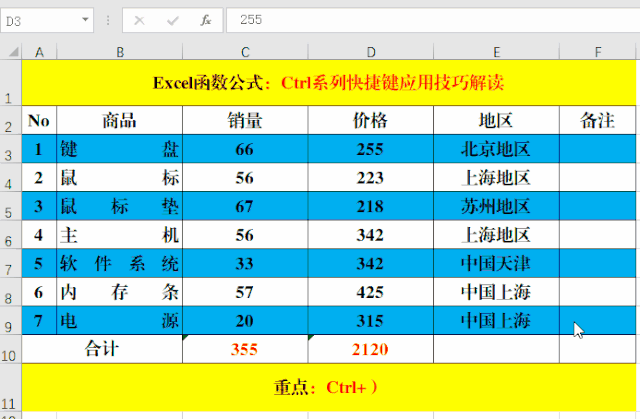Viewport: 640px width, 419px height.
Task: Click sales cell with value 67
Action: (245, 206)
